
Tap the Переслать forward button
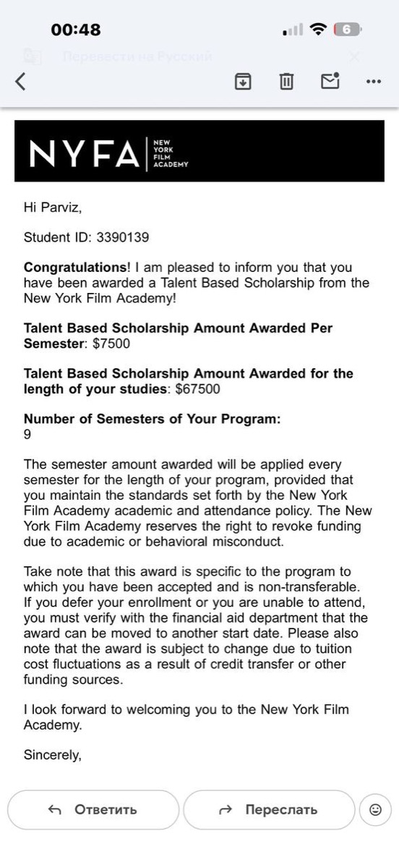[x=269, y=809]
